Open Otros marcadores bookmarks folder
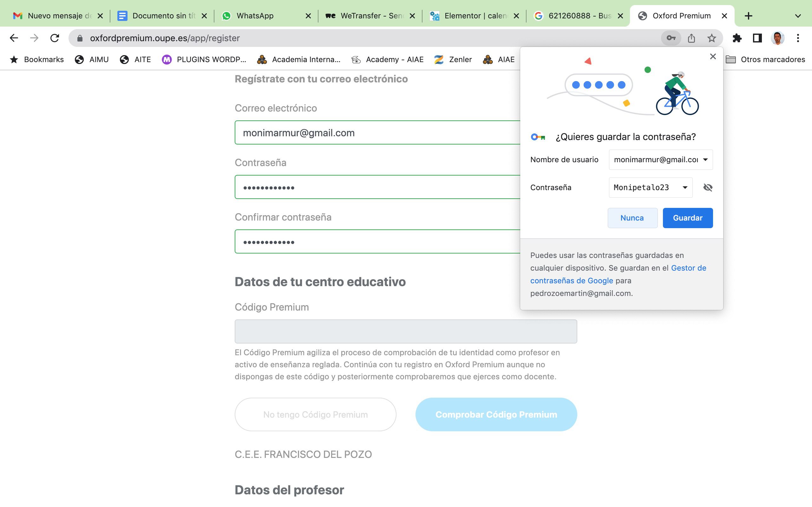 tap(766, 59)
